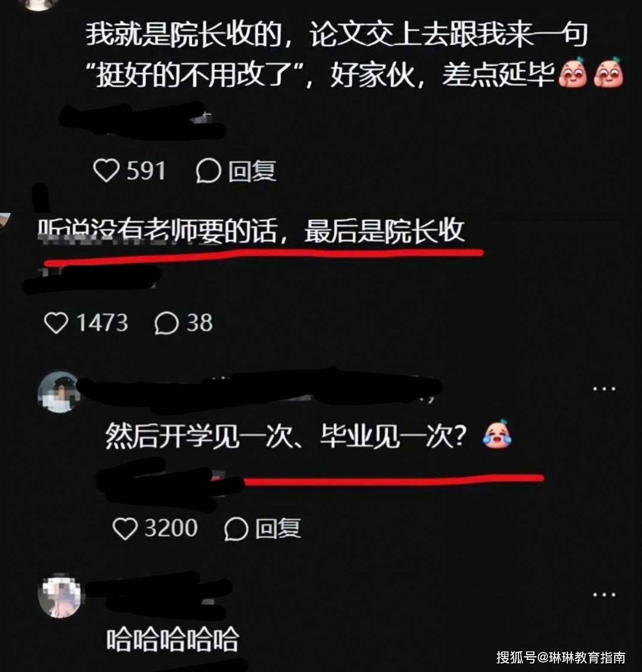Tap the partial avatar at the very top

(x=38, y=4)
